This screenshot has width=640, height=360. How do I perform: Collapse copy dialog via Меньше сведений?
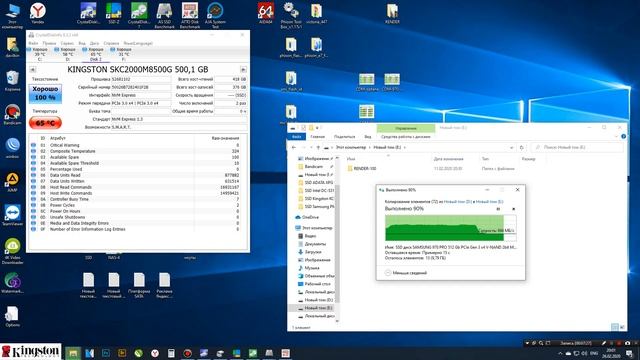406,273
